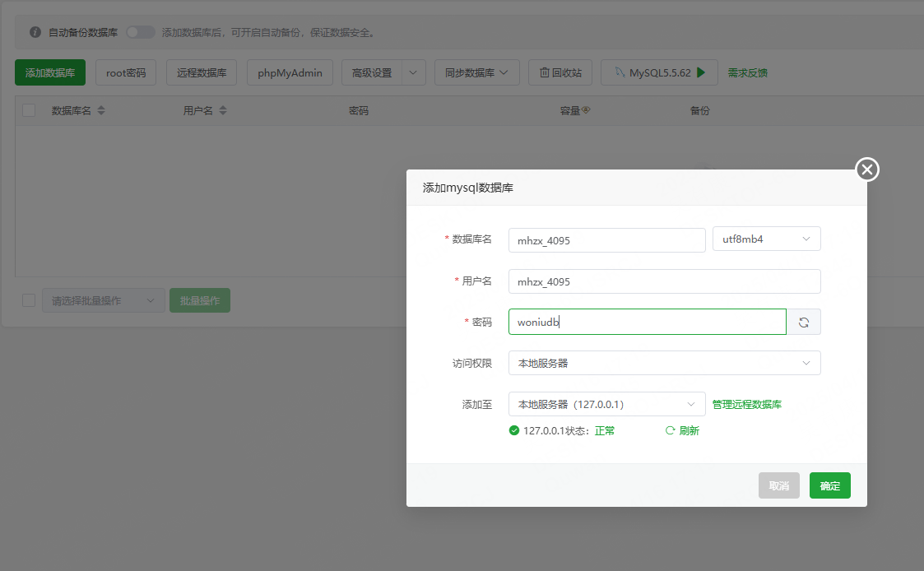The image size is (924, 571).
Task: Open the 回收站 trash icon
Action: [544, 72]
